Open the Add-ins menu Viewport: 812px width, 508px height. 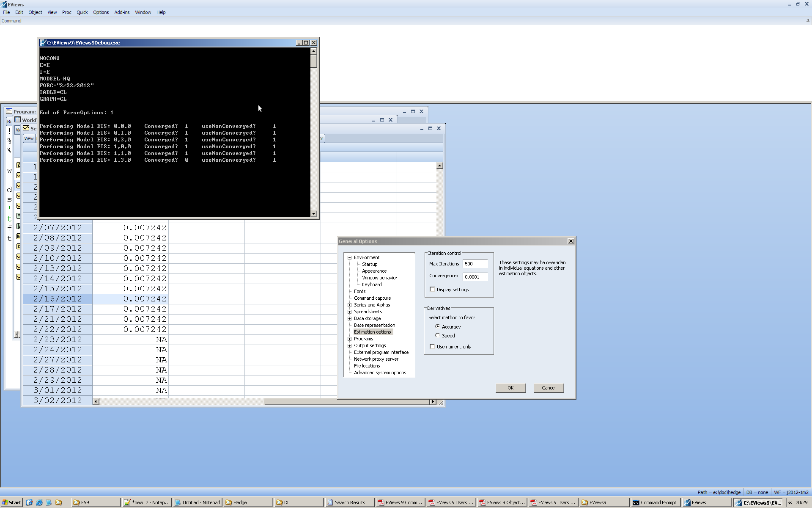click(x=122, y=12)
